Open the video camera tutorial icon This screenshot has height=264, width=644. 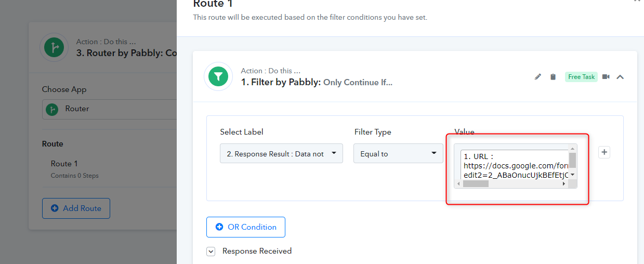(606, 77)
